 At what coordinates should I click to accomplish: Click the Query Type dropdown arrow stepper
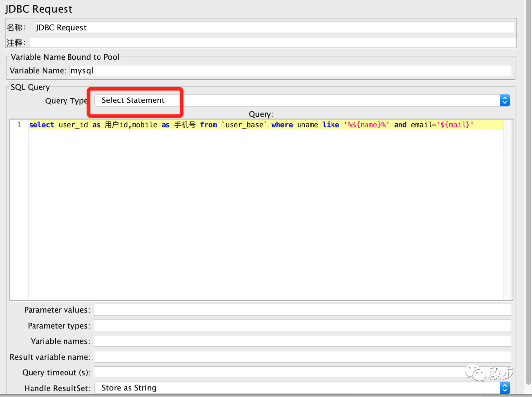504,100
